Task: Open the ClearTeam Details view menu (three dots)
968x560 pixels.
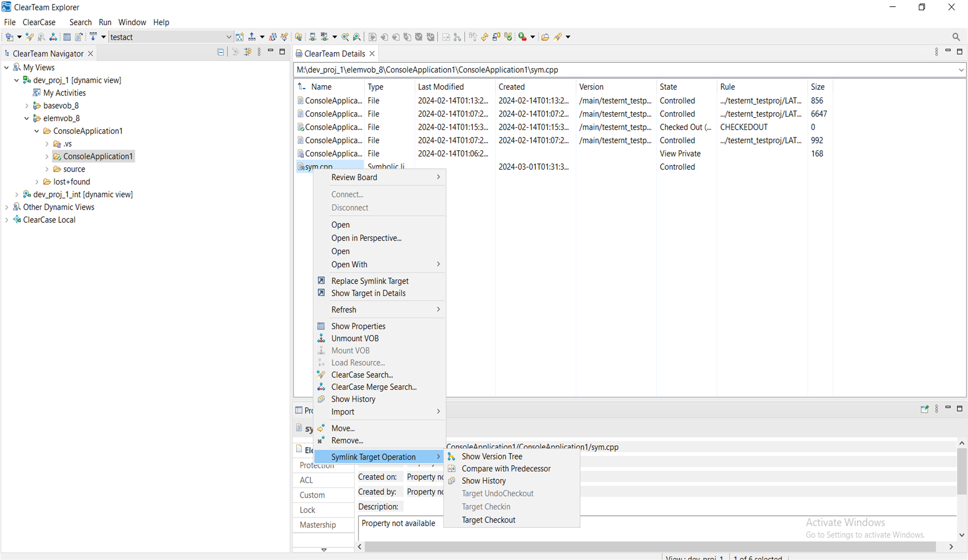Action: pyautogui.click(x=937, y=52)
